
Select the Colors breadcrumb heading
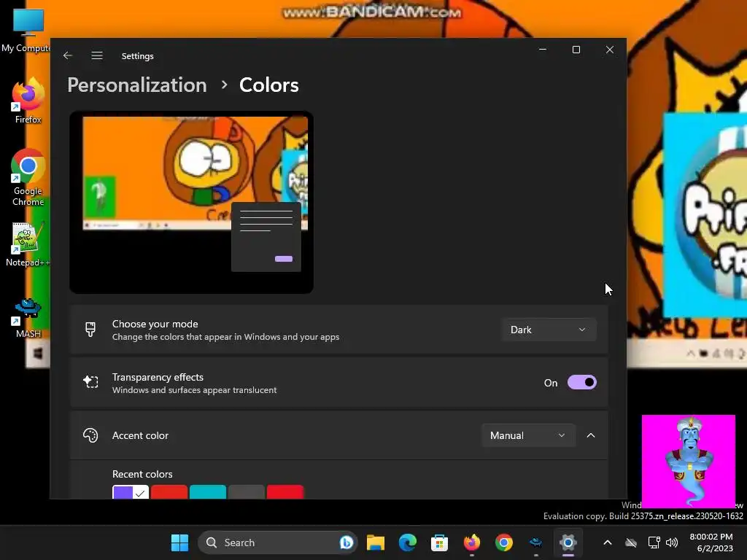tap(268, 85)
